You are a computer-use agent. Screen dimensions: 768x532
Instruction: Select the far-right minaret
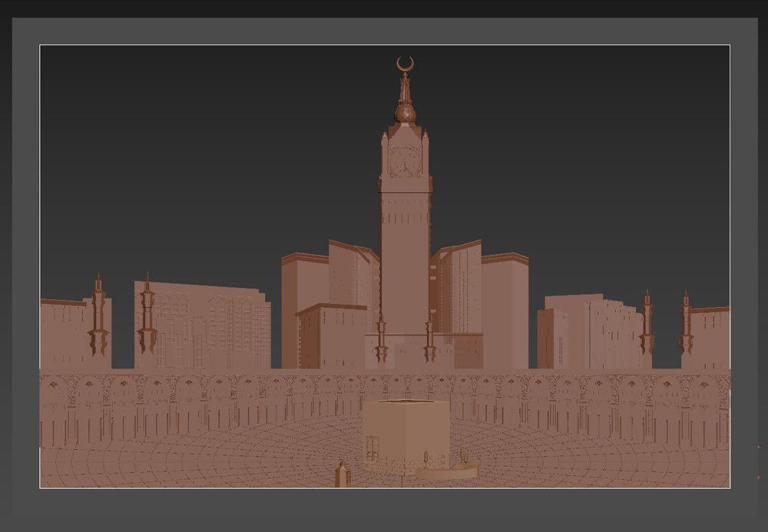click(x=686, y=323)
